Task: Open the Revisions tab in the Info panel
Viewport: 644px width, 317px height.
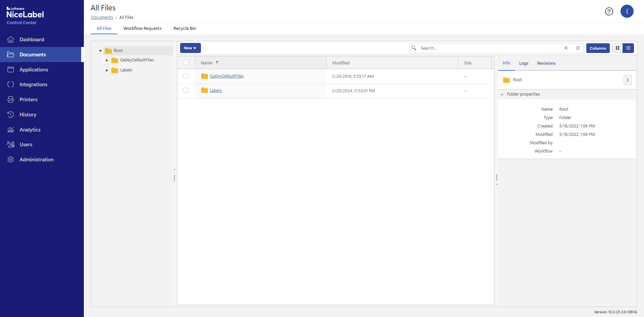Action: click(546, 63)
